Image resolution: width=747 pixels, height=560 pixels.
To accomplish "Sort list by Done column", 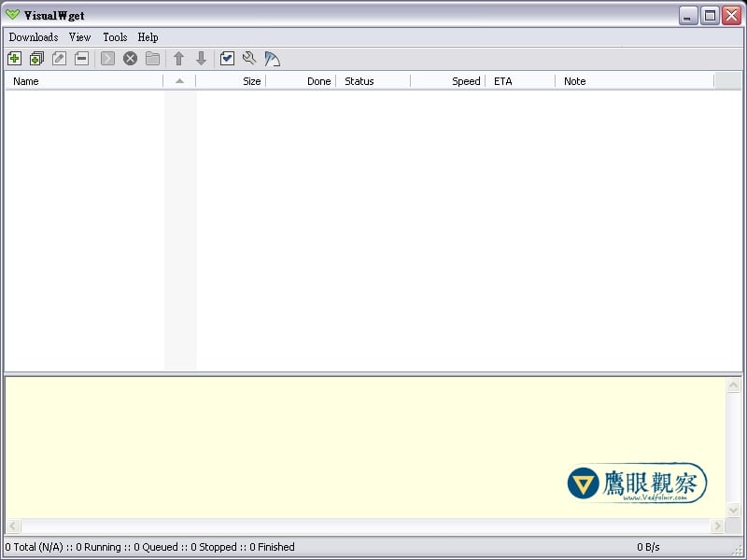I will click(301, 81).
